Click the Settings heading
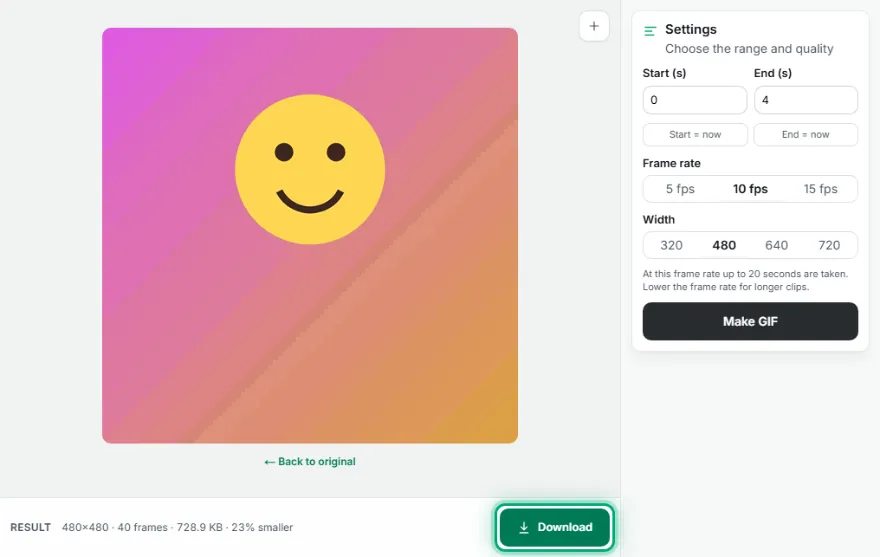 pos(690,29)
